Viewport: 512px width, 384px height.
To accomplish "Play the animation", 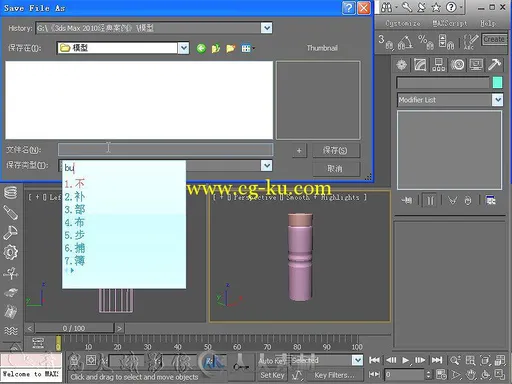I will (x=405, y=360).
